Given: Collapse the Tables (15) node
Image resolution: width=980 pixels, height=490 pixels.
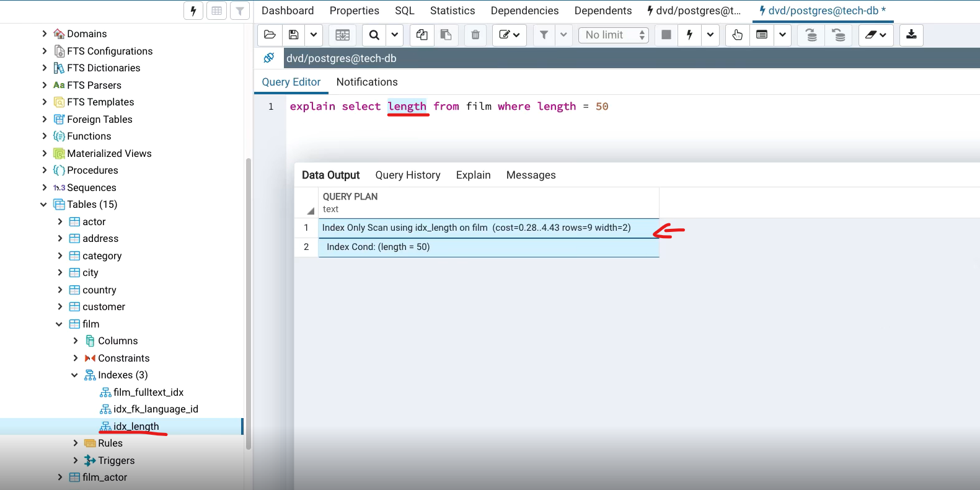Looking at the screenshot, I should (43, 204).
